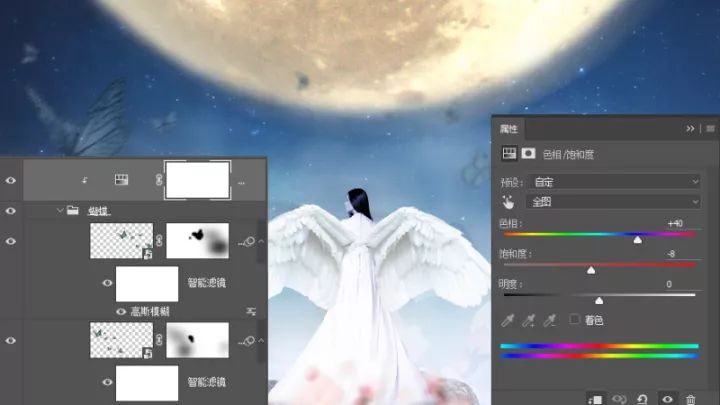Delete adjustment layer with trash icon
The image size is (720, 405).
point(691,399)
